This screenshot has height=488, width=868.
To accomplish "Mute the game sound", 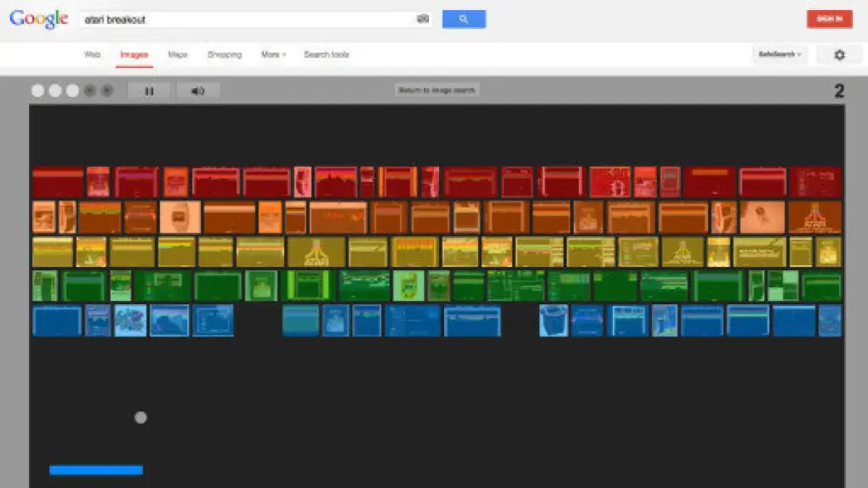I will pos(198,91).
